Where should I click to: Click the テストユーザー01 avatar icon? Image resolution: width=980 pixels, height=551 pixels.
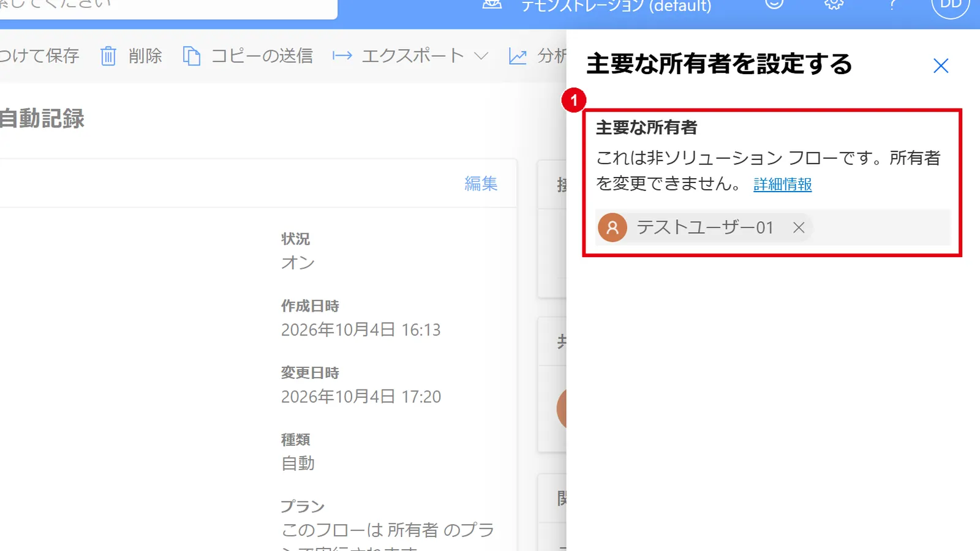612,228
